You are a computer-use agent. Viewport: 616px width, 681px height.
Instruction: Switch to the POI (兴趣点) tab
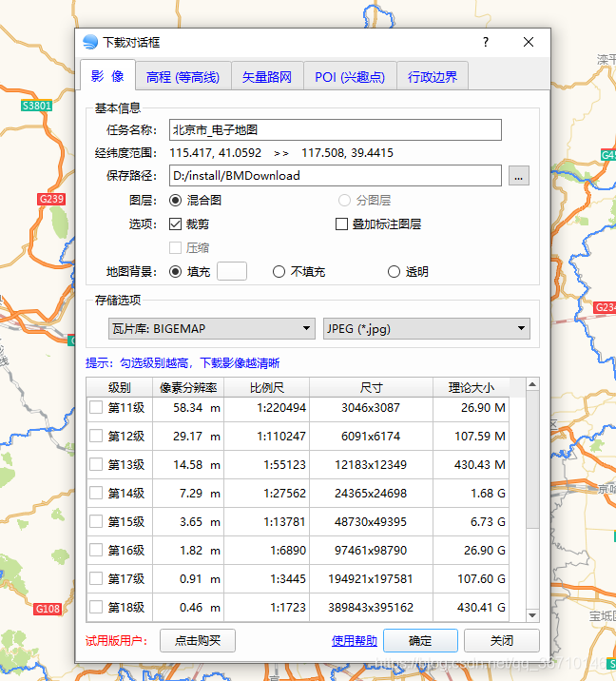(350, 77)
